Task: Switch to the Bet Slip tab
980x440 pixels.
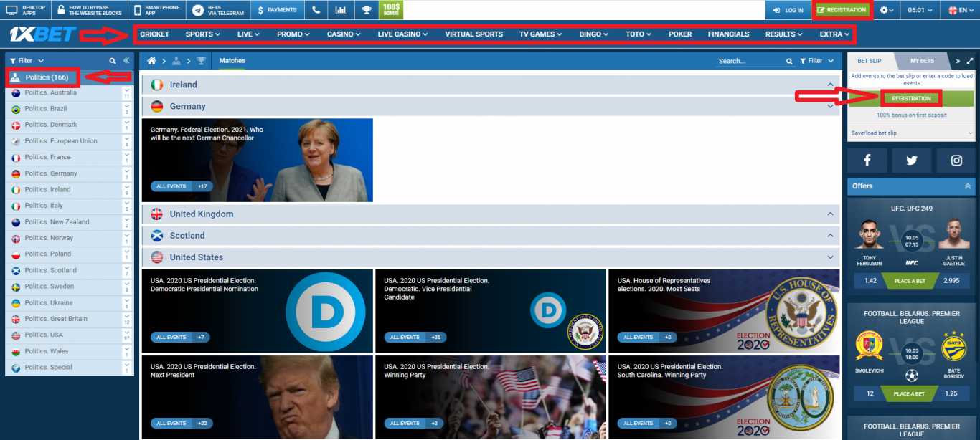Action: tap(870, 61)
